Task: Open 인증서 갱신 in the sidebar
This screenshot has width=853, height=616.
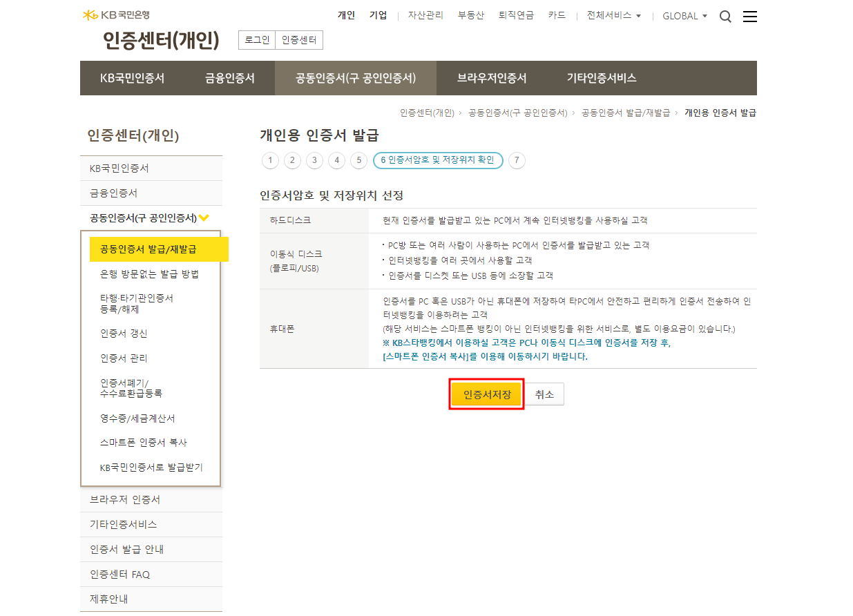Action: (124, 334)
